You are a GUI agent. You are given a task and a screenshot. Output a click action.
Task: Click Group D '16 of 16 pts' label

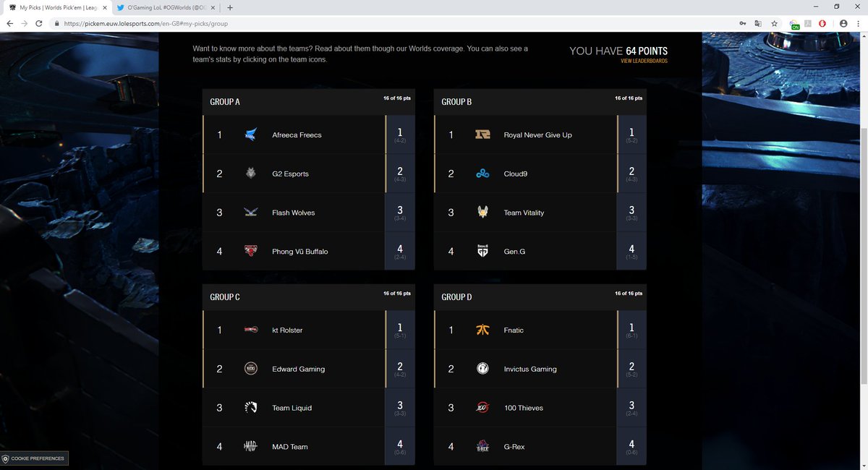629,293
